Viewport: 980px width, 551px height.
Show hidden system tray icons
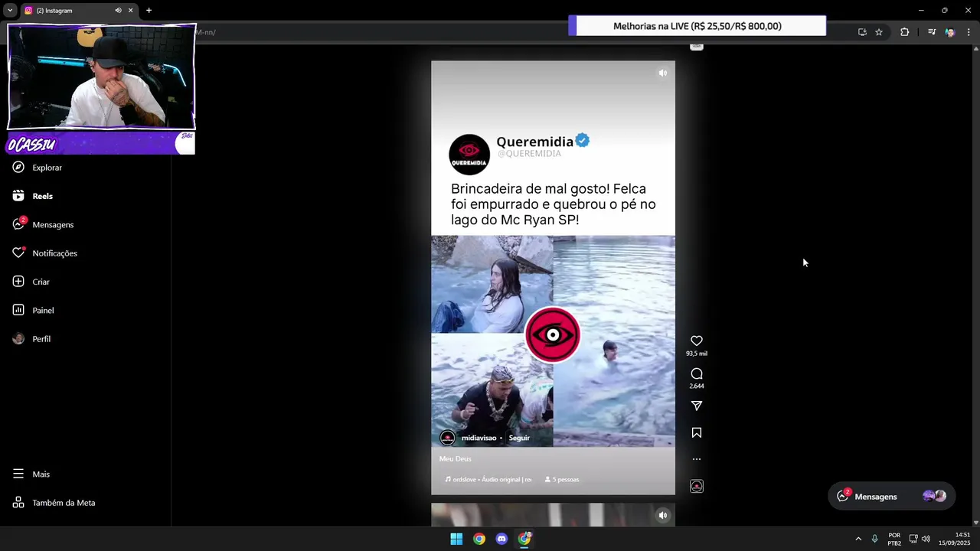(x=858, y=539)
